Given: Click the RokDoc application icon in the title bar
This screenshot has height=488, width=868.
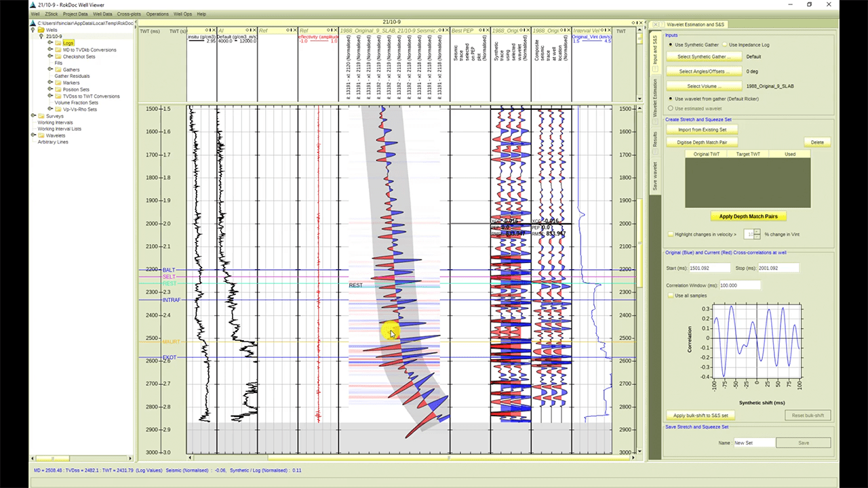Looking at the screenshot, I should click(32, 5).
